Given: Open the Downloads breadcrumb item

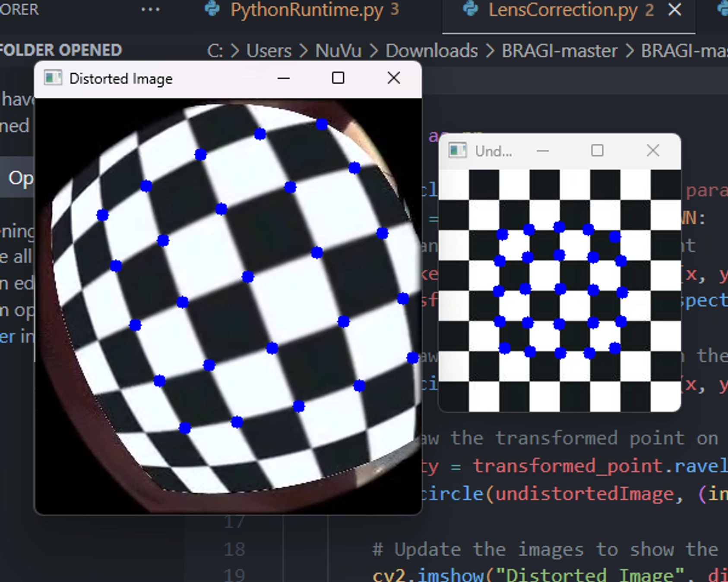Looking at the screenshot, I should click(430, 50).
